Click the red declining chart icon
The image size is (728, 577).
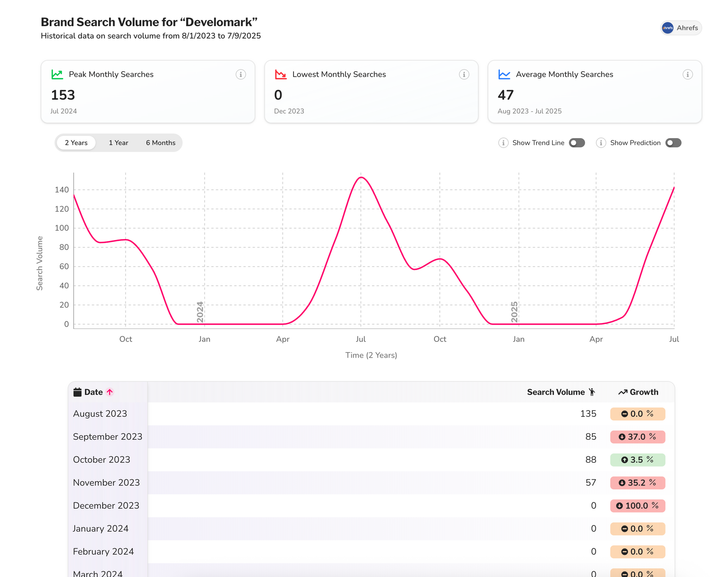pyautogui.click(x=281, y=74)
